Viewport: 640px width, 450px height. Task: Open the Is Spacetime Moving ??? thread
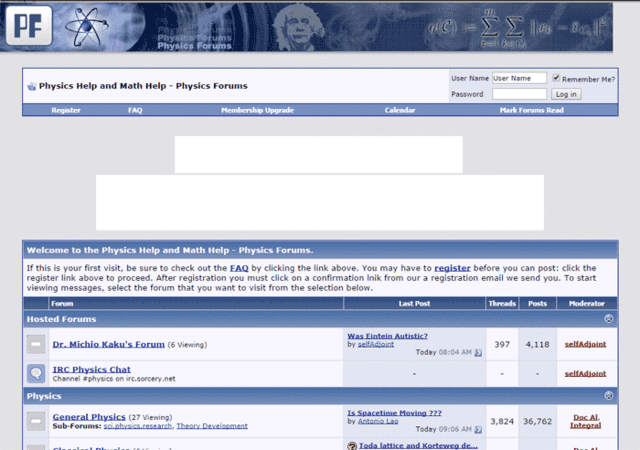pyautogui.click(x=394, y=413)
